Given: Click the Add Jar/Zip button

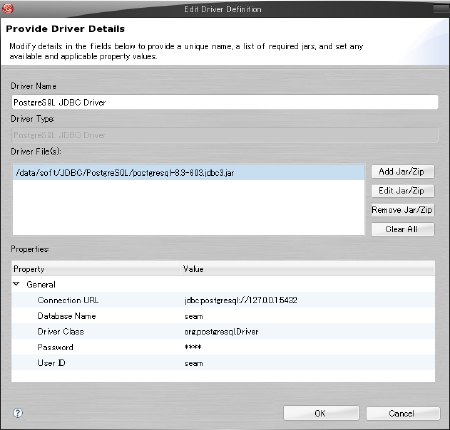Looking at the screenshot, I should pos(403,172).
